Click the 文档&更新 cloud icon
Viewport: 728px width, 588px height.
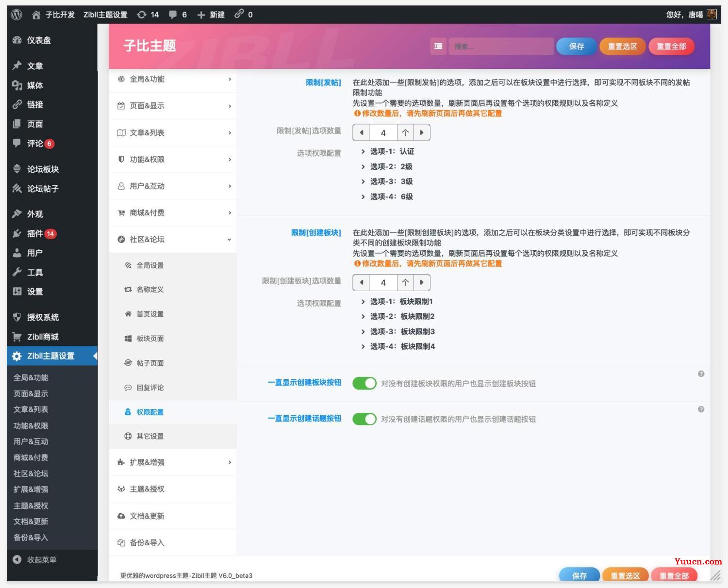[121, 516]
